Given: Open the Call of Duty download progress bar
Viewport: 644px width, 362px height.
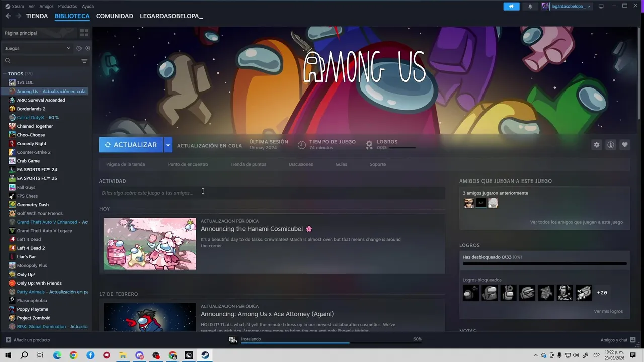Looking at the screenshot, I should (331, 343).
